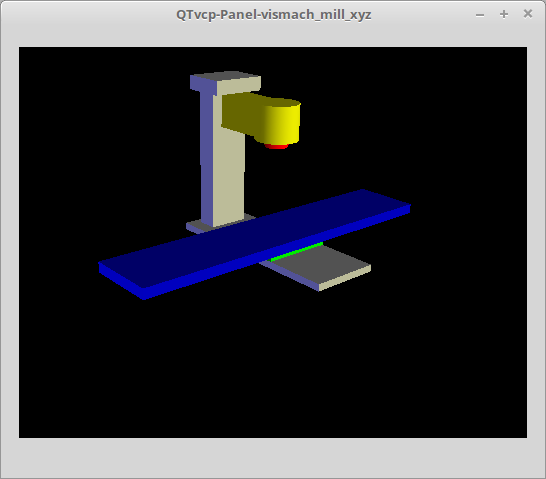Click the empty black area below the table
The image size is (546, 479).
pyautogui.click(x=272, y=366)
